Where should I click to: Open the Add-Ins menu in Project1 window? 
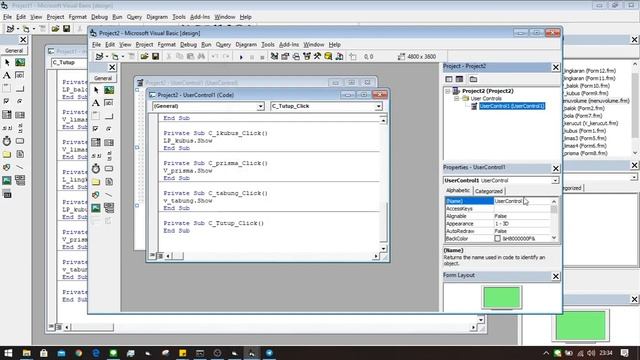click(x=200, y=17)
